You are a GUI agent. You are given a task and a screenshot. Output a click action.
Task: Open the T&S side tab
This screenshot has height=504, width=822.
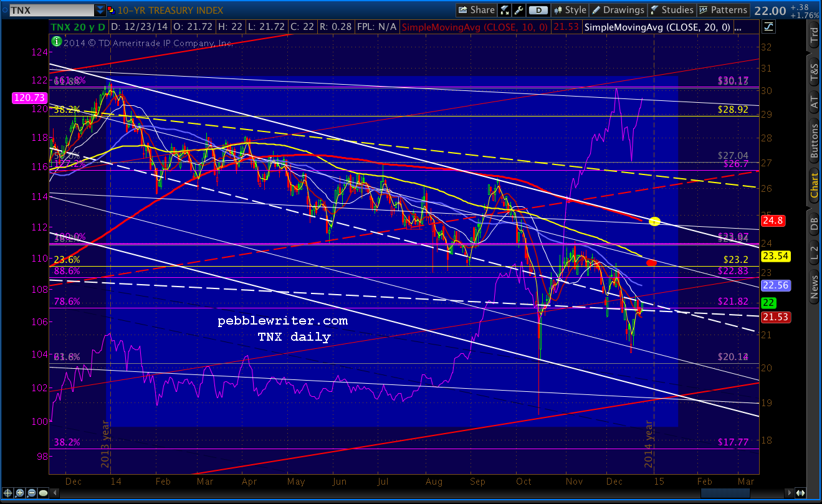[x=814, y=73]
